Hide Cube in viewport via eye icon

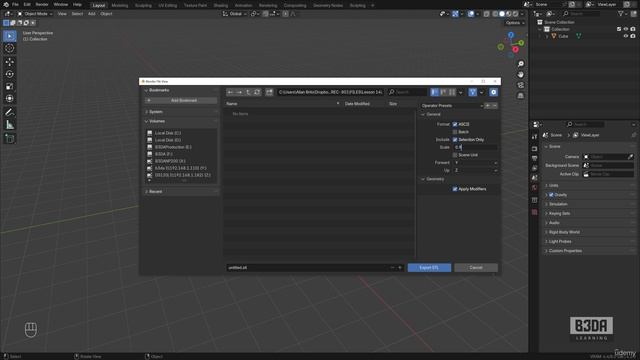(x=626, y=36)
